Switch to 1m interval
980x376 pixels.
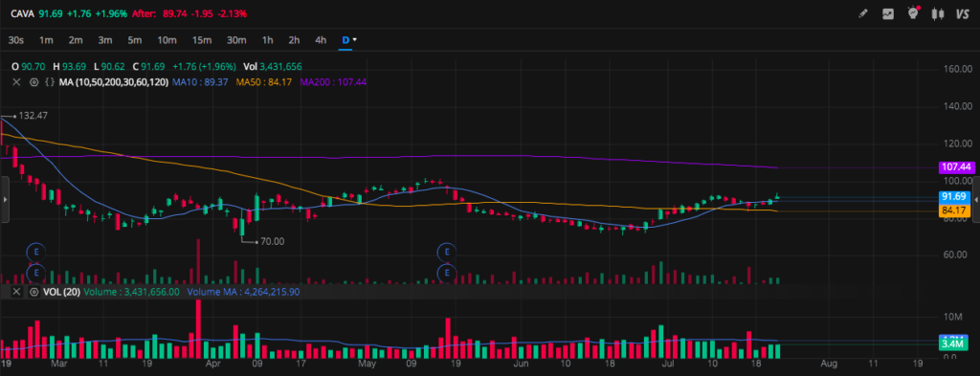(x=46, y=40)
